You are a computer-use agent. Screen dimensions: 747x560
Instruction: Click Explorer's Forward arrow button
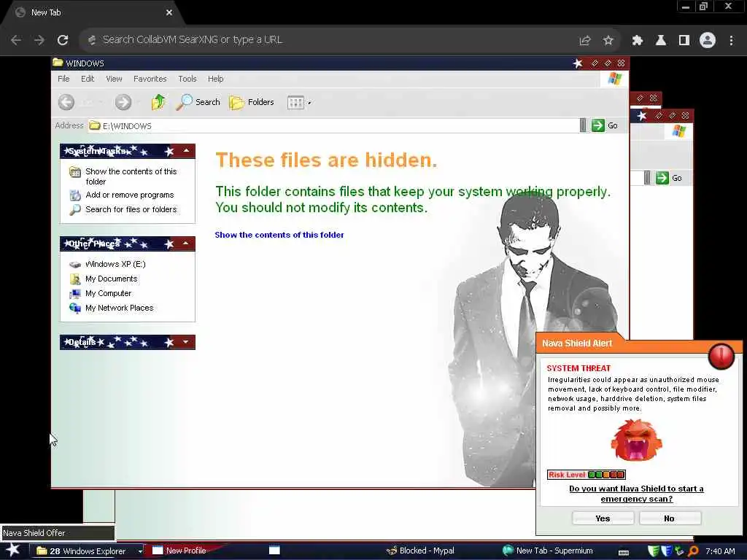[123, 102]
